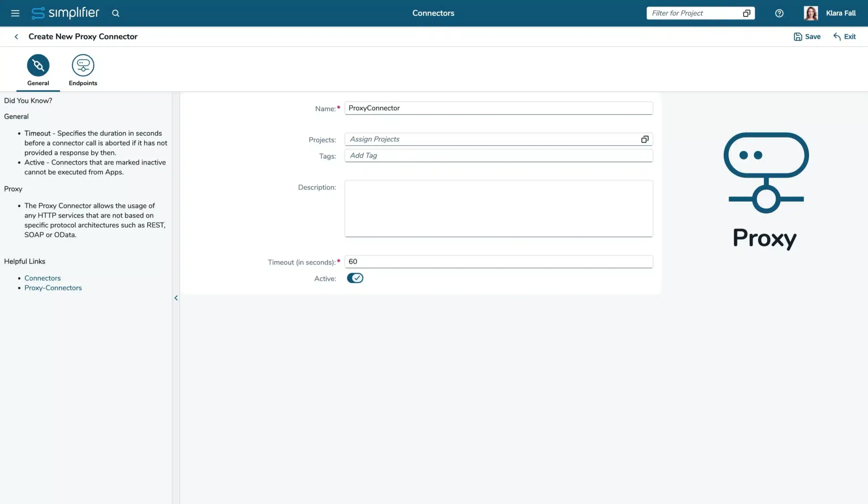Click the Connectors header title
868x504 pixels.
(x=433, y=13)
